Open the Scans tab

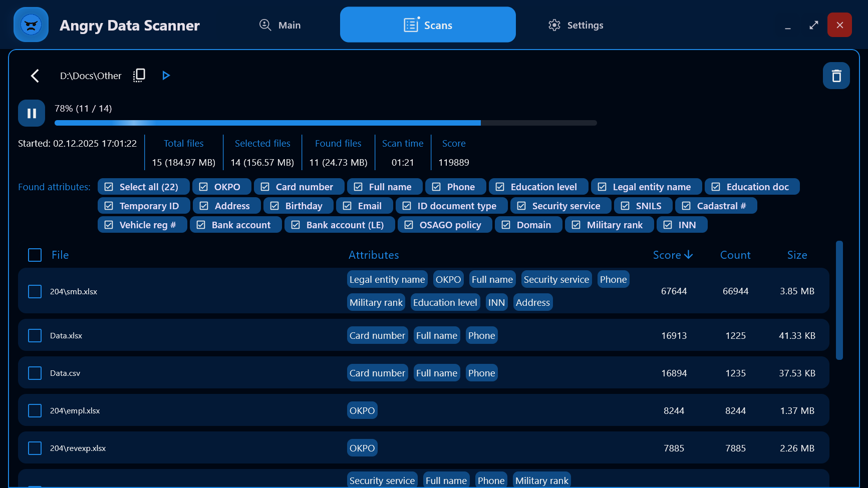pos(428,25)
